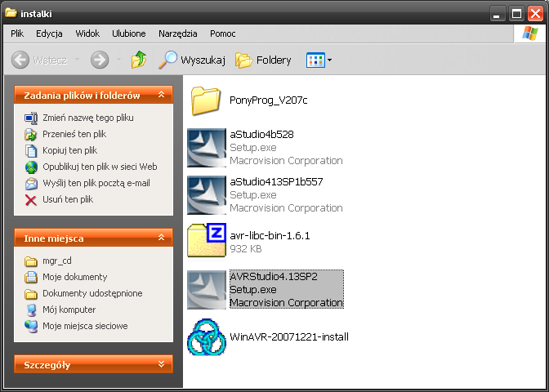The width and height of the screenshot is (549, 392).
Task: Collapse the Zadania plików i folderów panel
Action: point(162,96)
